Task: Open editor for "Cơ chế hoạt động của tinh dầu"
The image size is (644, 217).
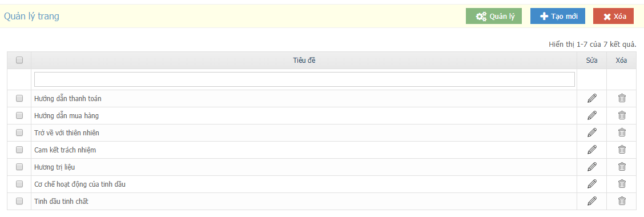Action: tap(592, 184)
